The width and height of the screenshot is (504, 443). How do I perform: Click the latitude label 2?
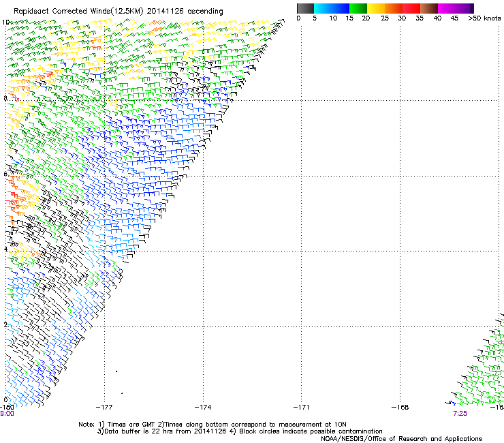tap(5, 324)
